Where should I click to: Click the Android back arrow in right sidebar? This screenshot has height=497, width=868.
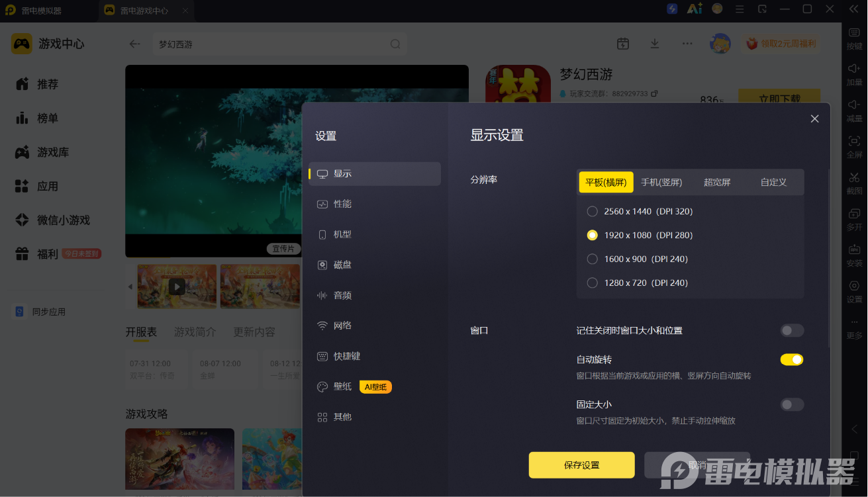[854, 429]
